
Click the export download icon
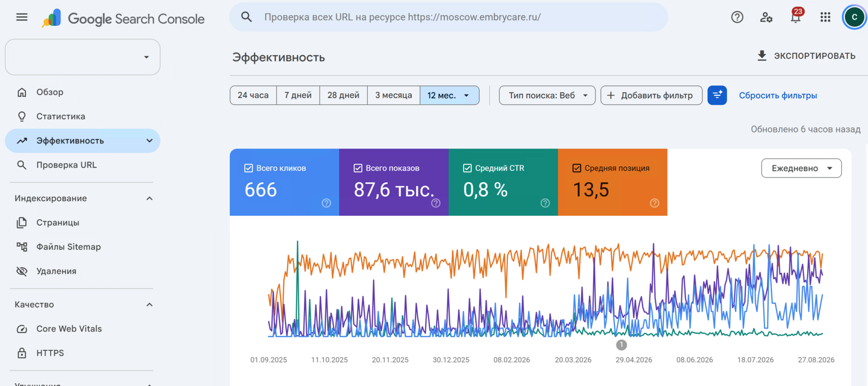tap(762, 56)
